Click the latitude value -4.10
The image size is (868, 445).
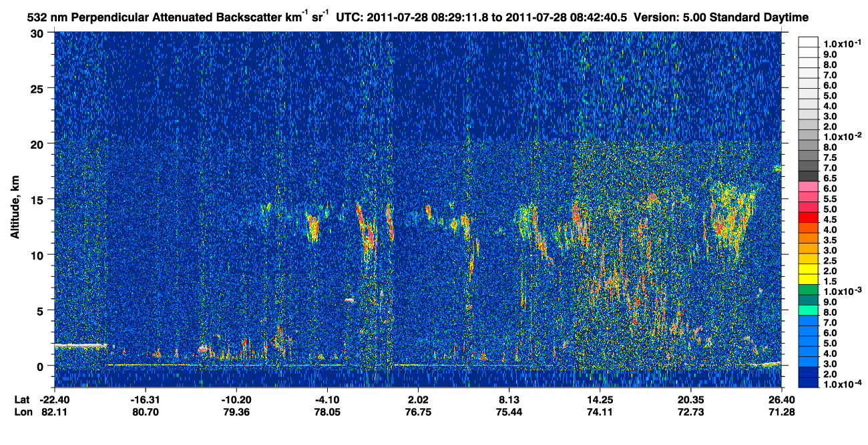tap(327, 400)
